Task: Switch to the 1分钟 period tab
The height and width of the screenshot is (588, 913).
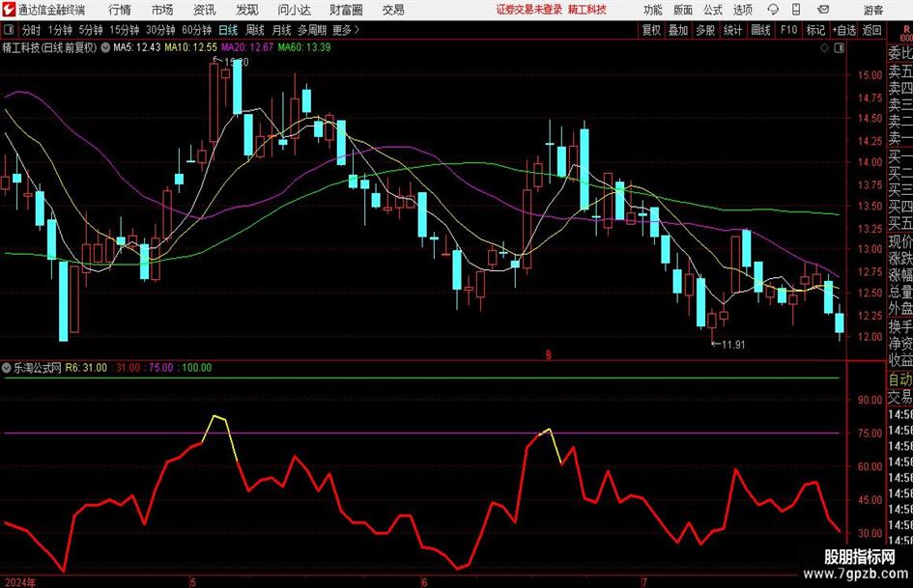Action: click(60, 30)
